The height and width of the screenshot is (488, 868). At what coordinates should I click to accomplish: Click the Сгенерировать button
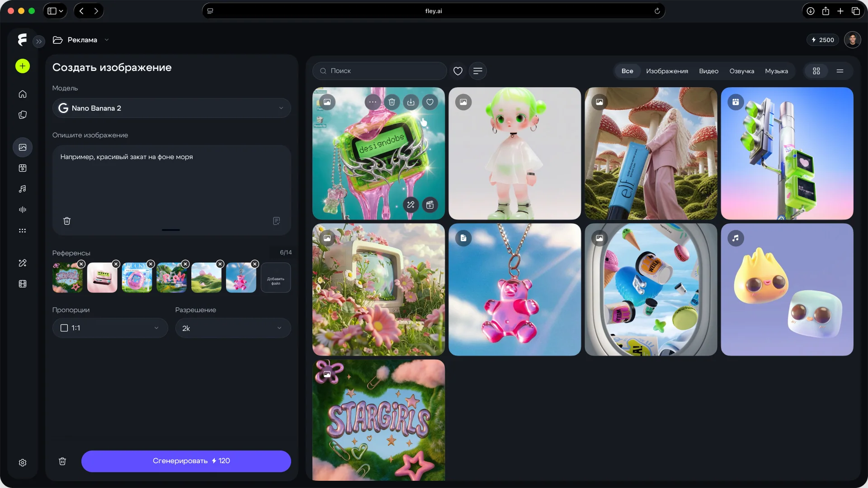click(x=186, y=461)
